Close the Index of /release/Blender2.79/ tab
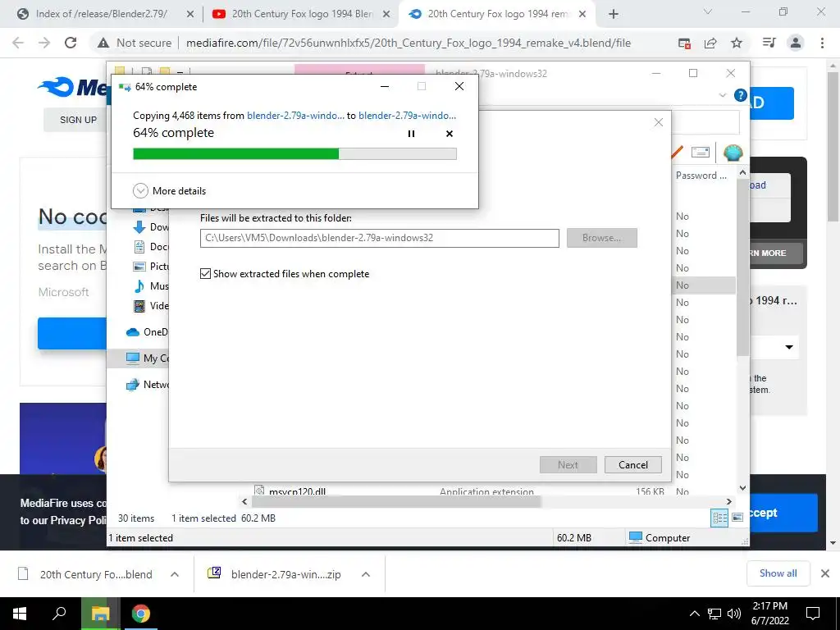This screenshot has width=840, height=630. (190, 15)
